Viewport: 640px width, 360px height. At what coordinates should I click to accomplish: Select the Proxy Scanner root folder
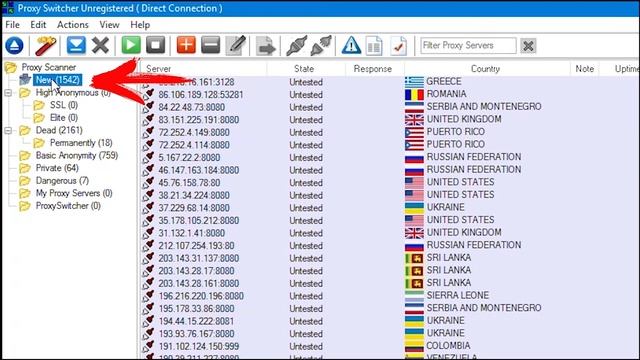[x=49, y=67]
